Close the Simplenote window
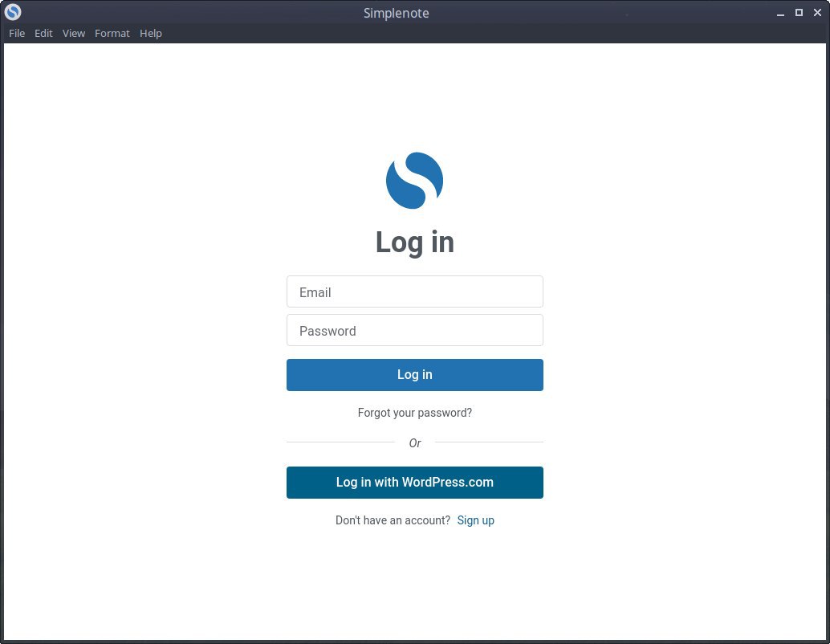Viewport: 830px width, 644px height. tap(817, 13)
